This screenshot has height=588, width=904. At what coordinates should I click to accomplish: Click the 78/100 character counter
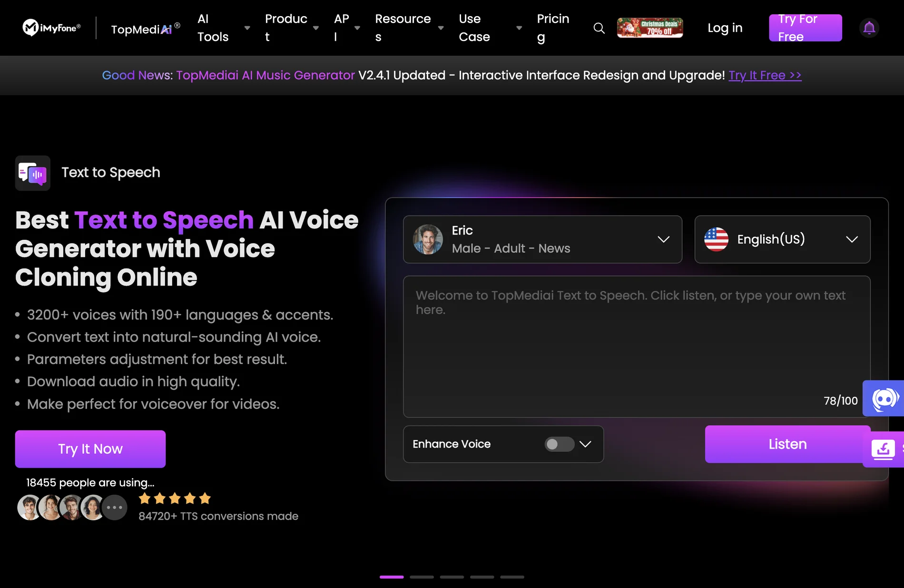840,401
